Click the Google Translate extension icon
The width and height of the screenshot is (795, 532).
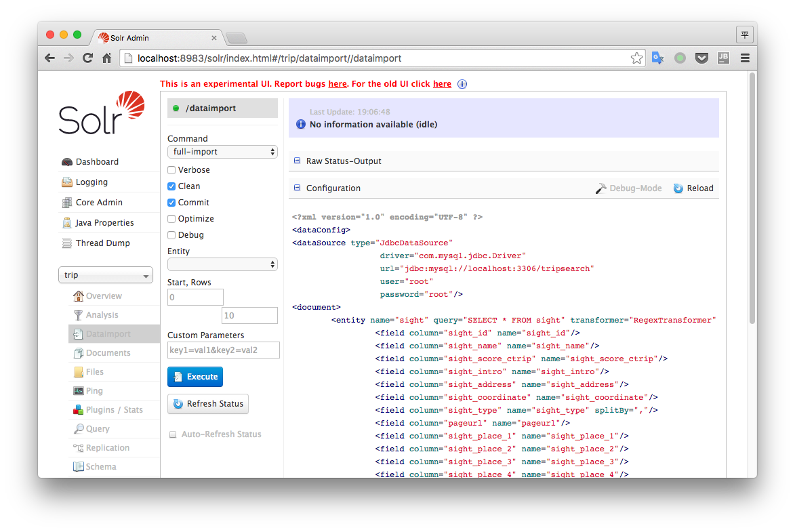[657, 58]
